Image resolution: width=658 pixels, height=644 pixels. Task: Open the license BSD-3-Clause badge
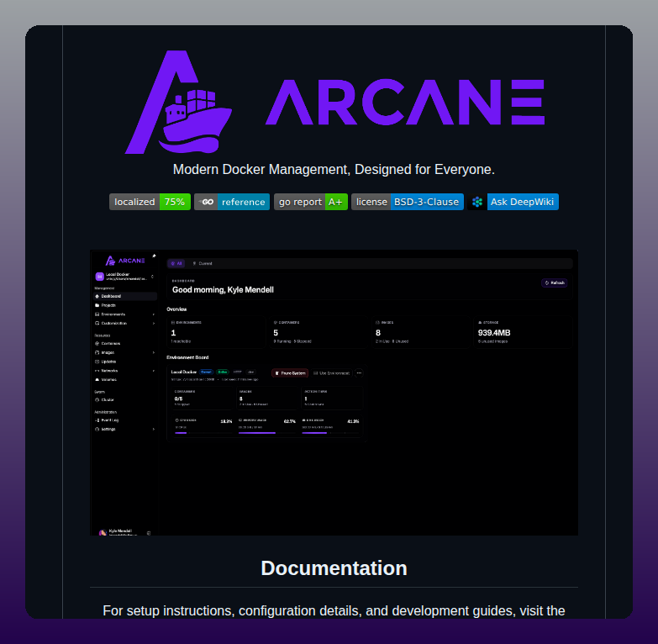(408, 202)
